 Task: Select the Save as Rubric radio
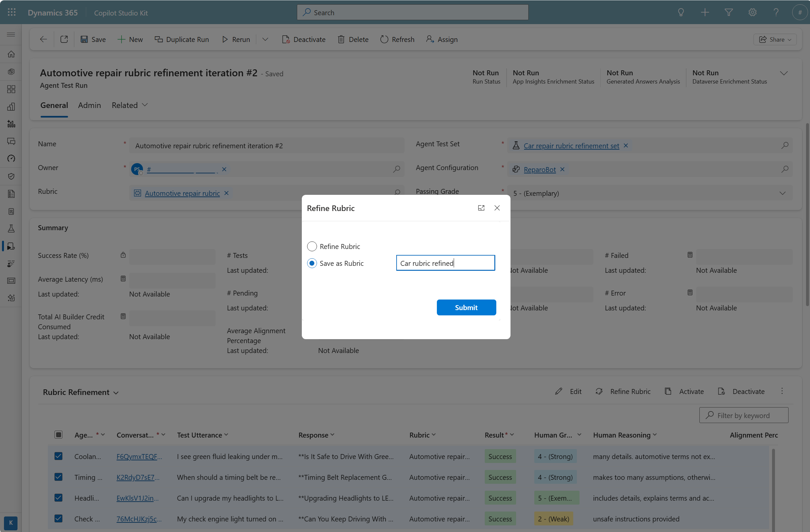pyautogui.click(x=312, y=264)
